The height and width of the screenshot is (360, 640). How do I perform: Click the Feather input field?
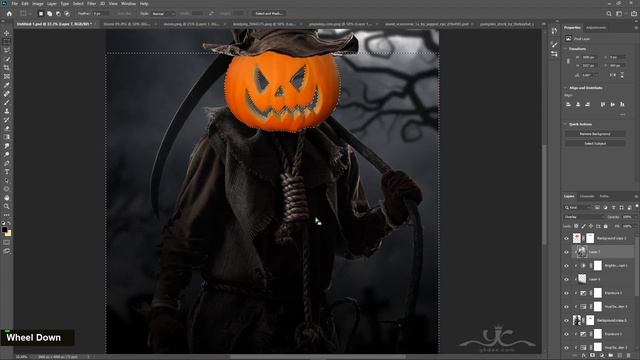pyautogui.click(x=101, y=13)
